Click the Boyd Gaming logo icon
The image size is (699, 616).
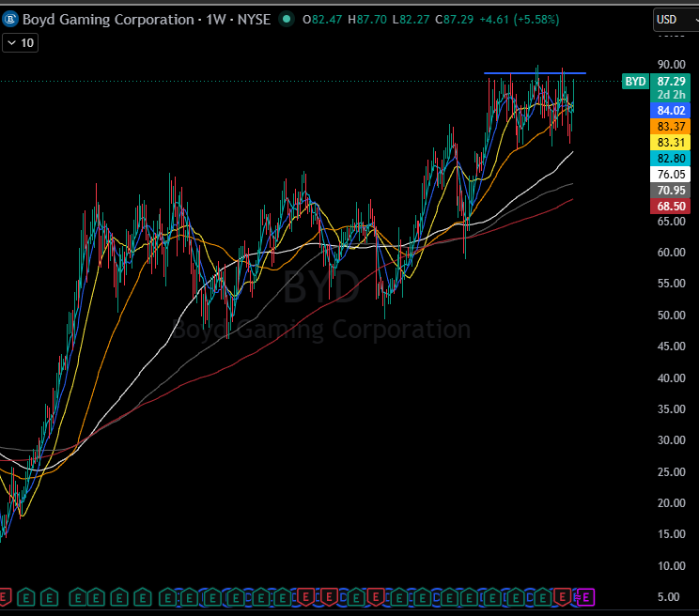click(9, 20)
